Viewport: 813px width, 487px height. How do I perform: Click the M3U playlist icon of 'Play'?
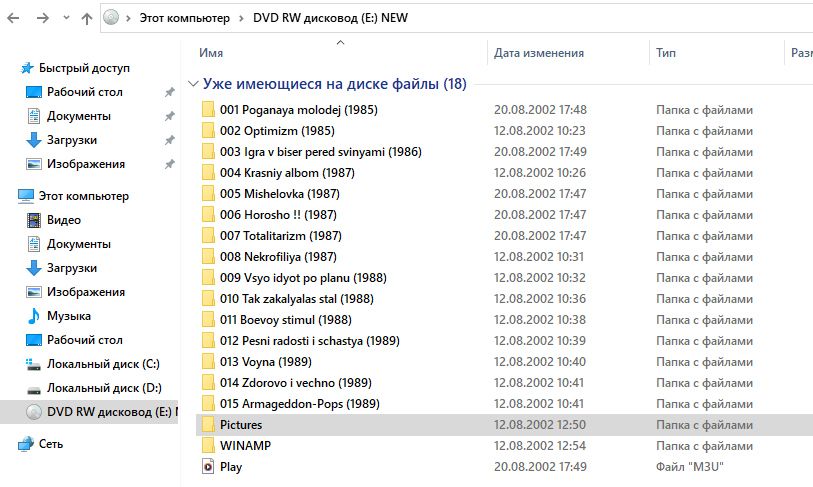[x=208, y=467]
